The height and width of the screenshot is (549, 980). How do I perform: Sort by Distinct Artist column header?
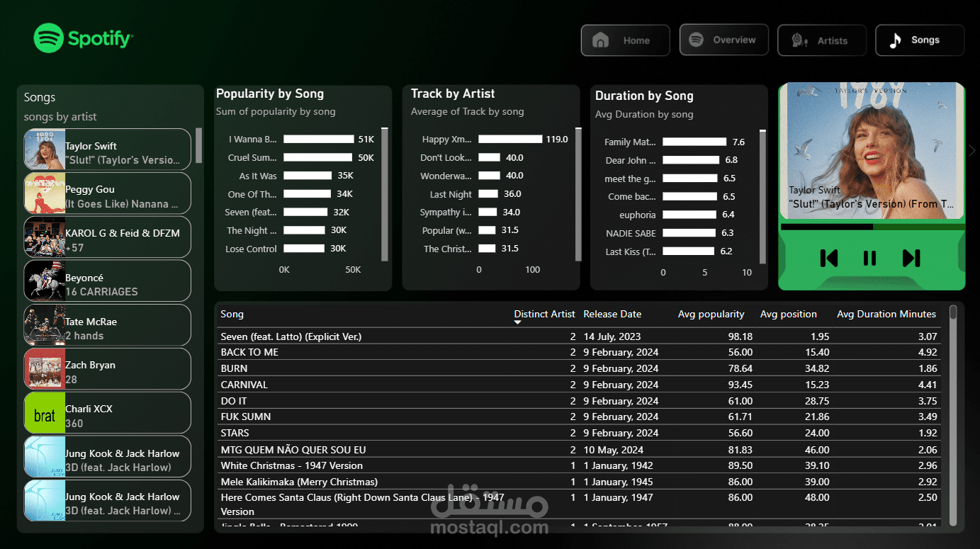click(544, 314)
